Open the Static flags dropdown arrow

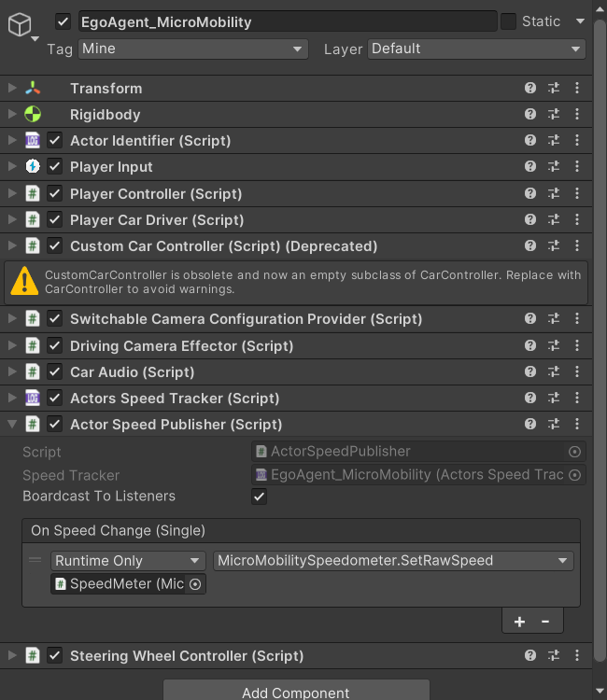[580, 21]
